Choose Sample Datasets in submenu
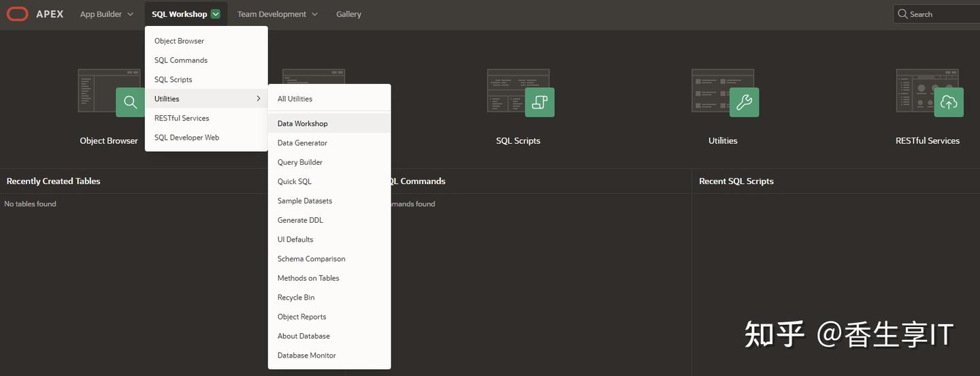The width and height of the screenshot is (980, 376). coord(329,201)
